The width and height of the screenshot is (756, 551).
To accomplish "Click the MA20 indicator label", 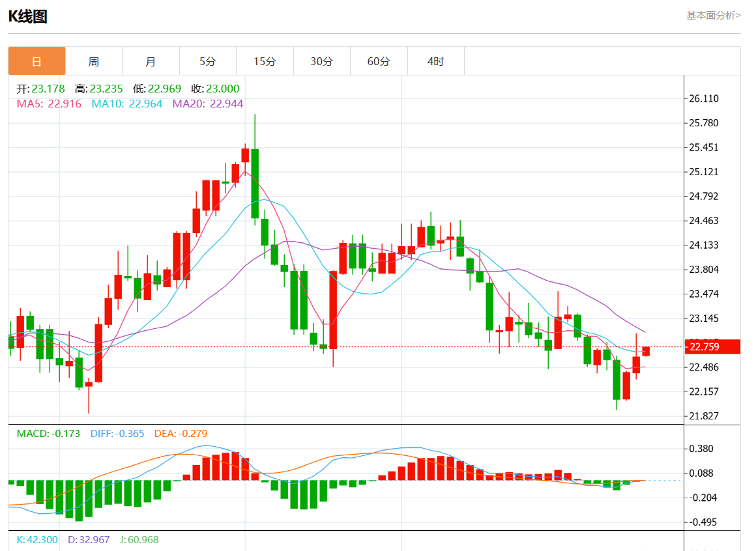I will [x=207, y=104].
